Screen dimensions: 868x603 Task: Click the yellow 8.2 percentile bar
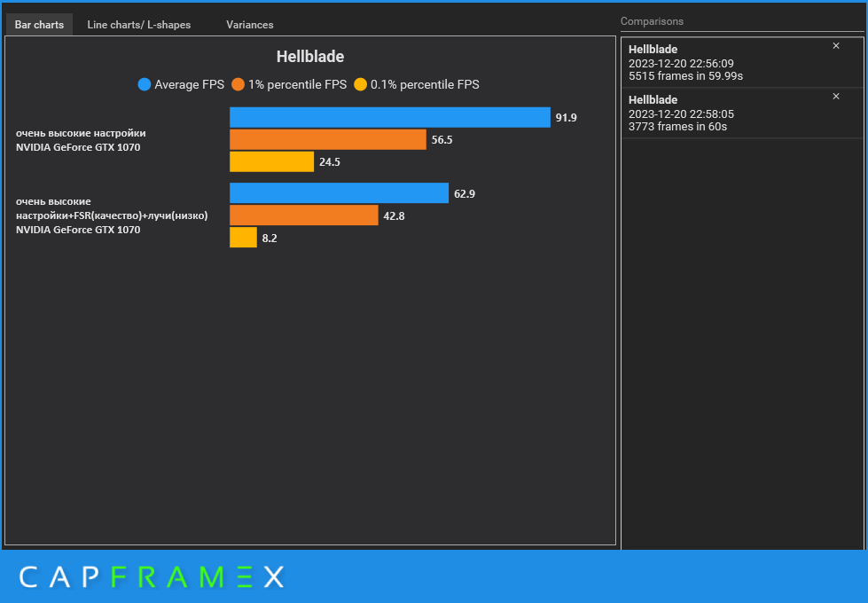(x=243, y=237)
